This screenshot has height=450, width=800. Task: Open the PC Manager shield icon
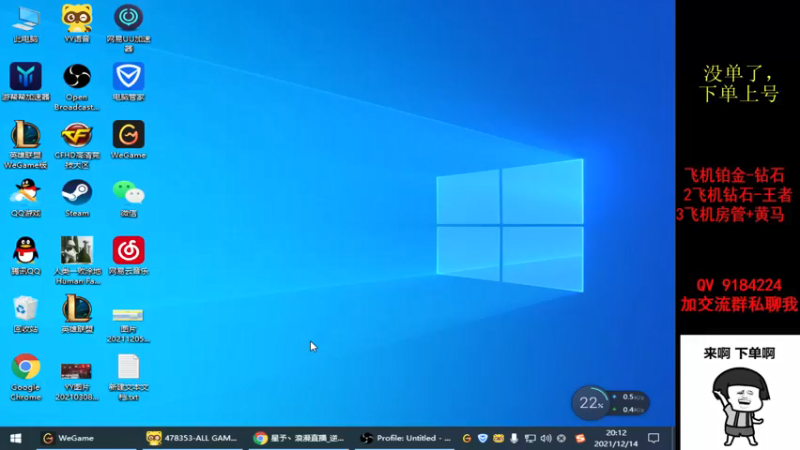(128, 82)
